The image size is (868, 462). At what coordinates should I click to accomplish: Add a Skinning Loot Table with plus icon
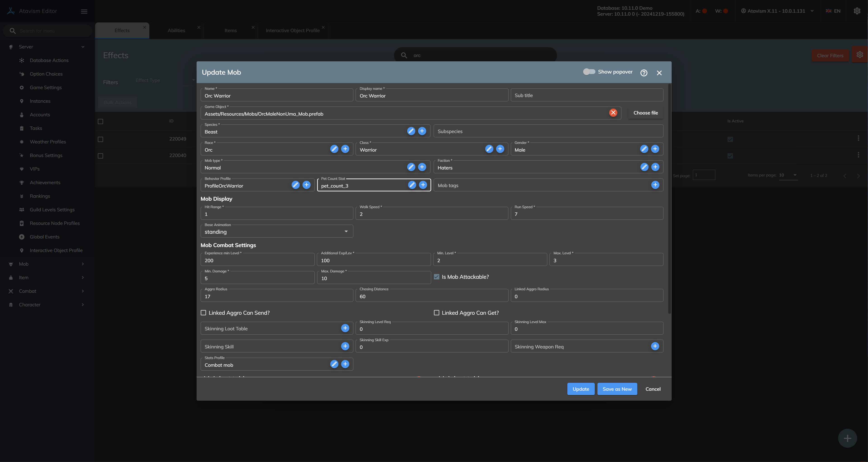coord(345,328)
